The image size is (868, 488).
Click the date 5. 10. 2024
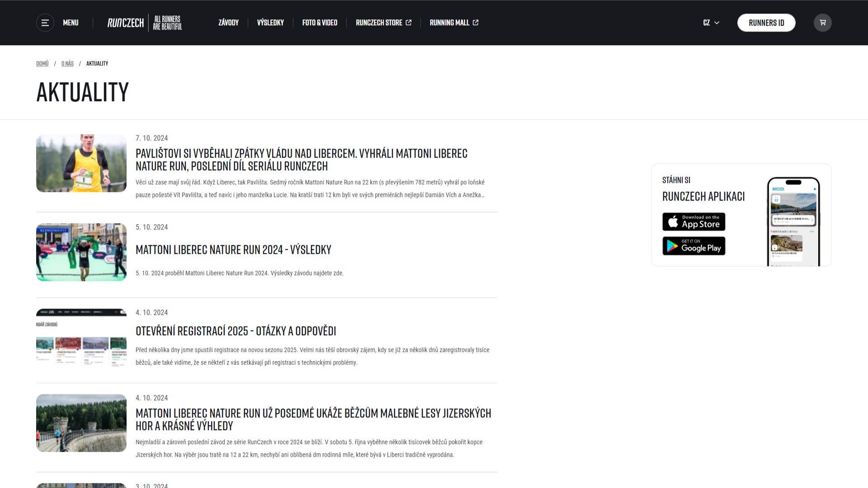click(151, 227)
